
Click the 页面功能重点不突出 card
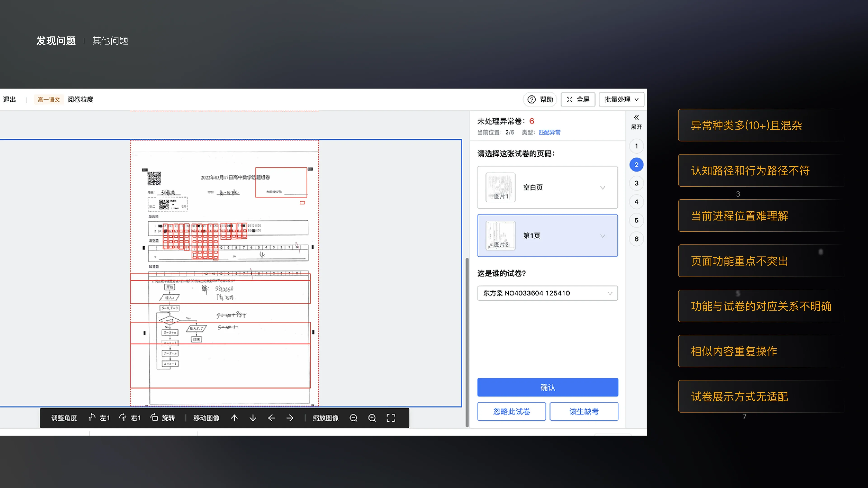coord(762,261)
